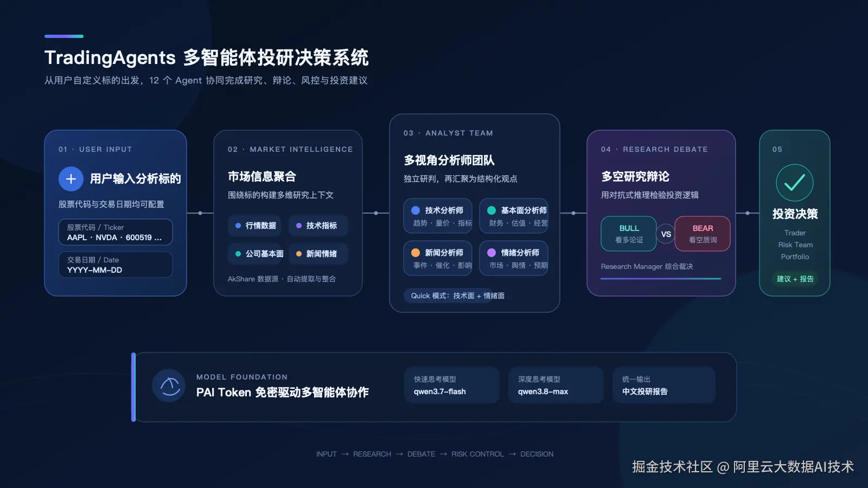Select the 交易日期 / Date input field
This screenshot has width=868, height=488.
pyautogui.click(x=116, y=265)
